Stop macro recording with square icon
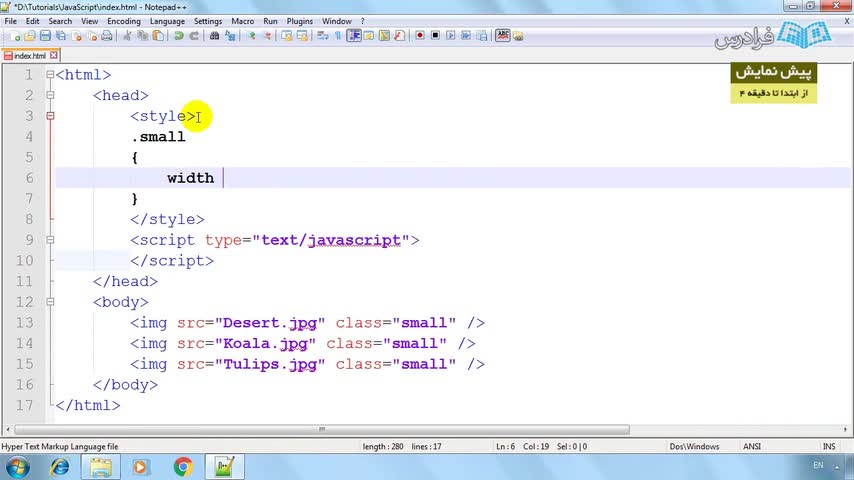The image size is (854, 480). click(435, 35)
